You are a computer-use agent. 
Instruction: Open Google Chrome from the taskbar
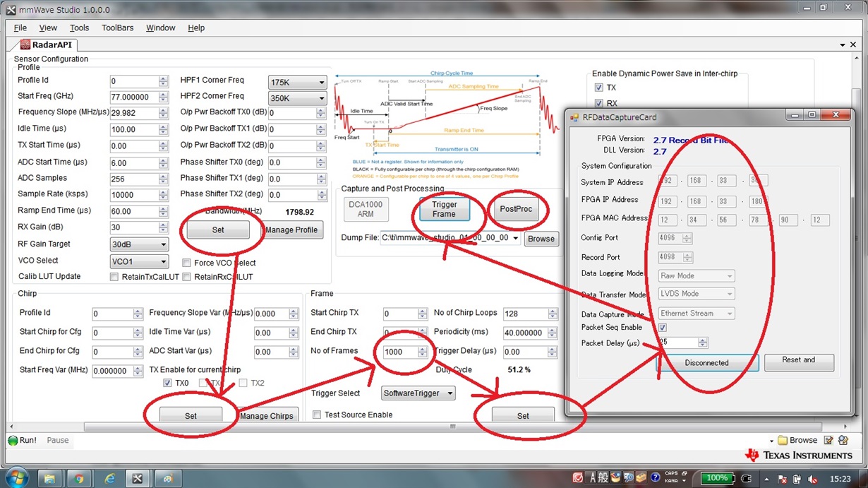pos(79,478)
